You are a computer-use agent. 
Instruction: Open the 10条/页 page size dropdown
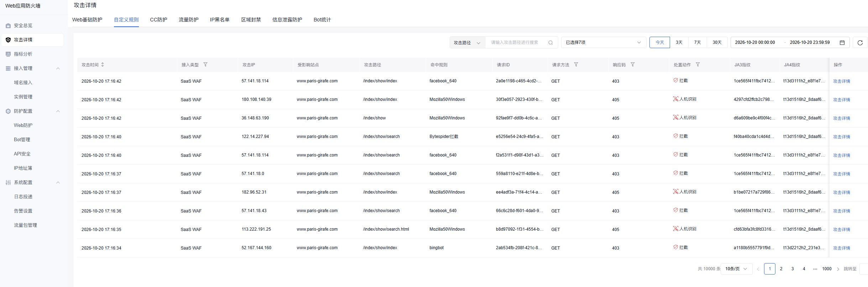click(736, 269)
